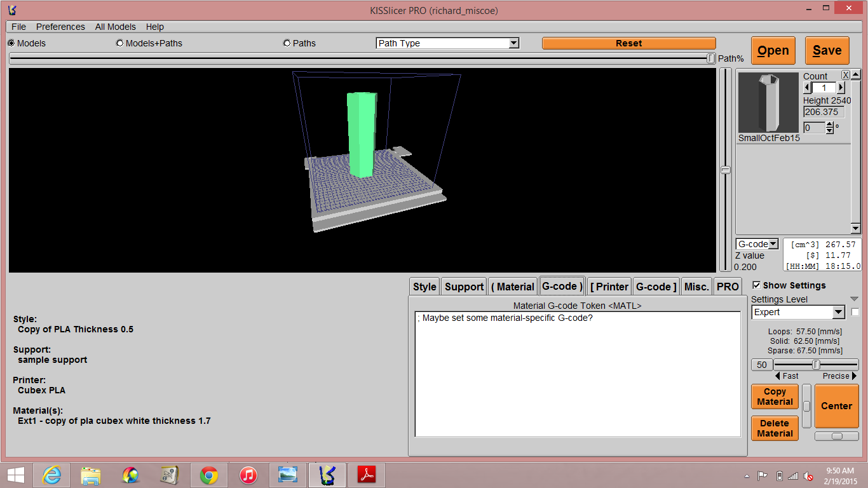Switch to the Misc. tab
The image size is (868, 488).
pos(696,287)
